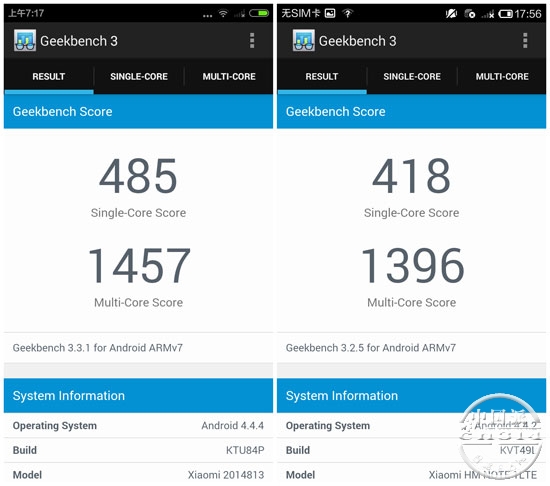The width and height of the screenshot is (550, 486).
Task: Select RESULT tab on right screen
Action: [322, 76]
